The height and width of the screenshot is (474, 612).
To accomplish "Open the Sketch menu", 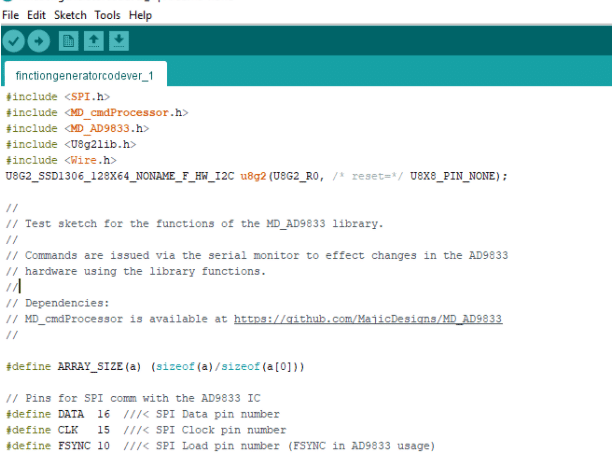I will pyautogui.click(x=70, y=15).
